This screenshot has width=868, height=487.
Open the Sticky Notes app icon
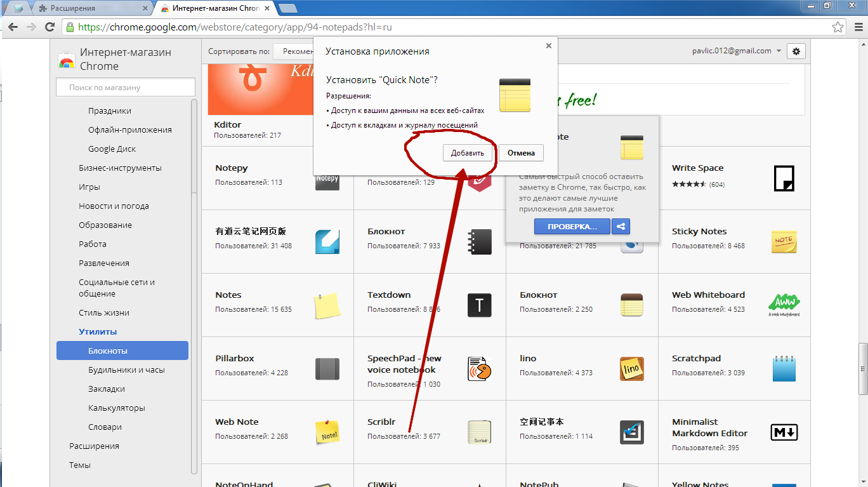pos(784,242)
